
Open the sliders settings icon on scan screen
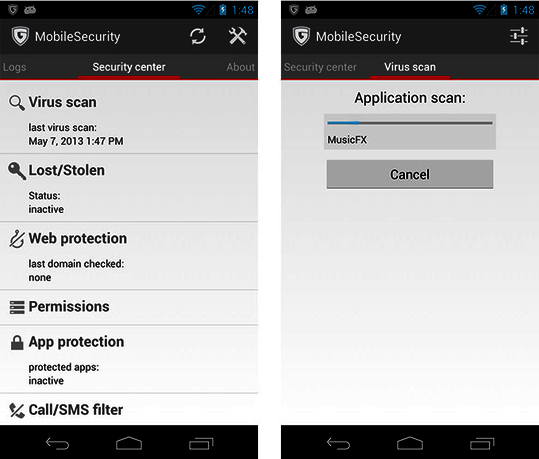click(x=519, y=36)
